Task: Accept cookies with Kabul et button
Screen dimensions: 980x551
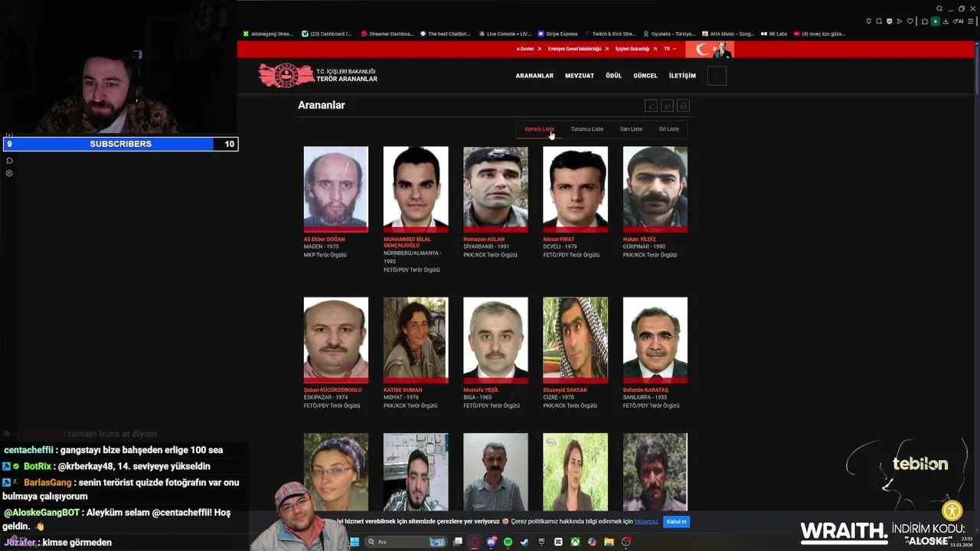Action: click(x=676, y=522)
